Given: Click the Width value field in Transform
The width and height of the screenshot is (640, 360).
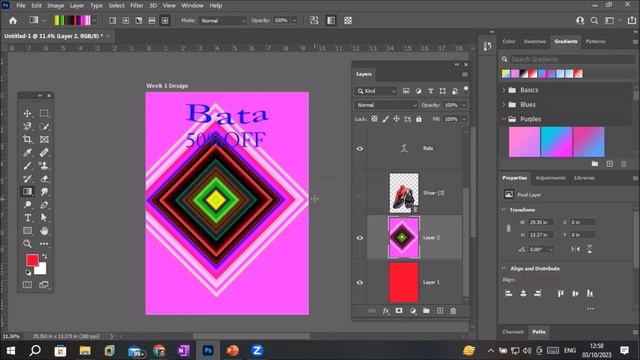Looking at the screenshot, I should pyautogui.click(x=540, y=222).
